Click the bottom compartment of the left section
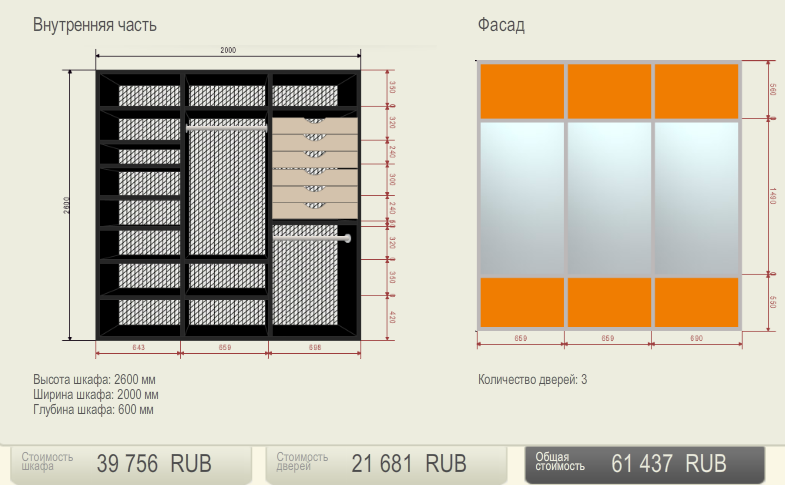Screen dimensions: 785x485 140,318
